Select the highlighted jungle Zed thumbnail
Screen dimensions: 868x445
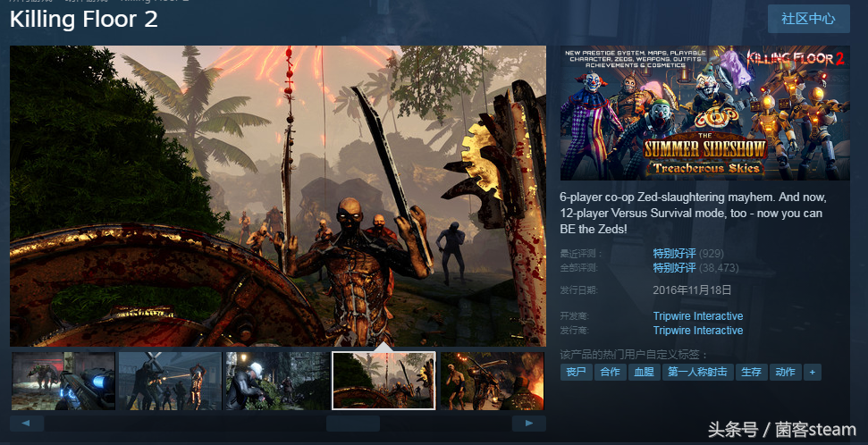pyautogui.click(x=383, y=381)
